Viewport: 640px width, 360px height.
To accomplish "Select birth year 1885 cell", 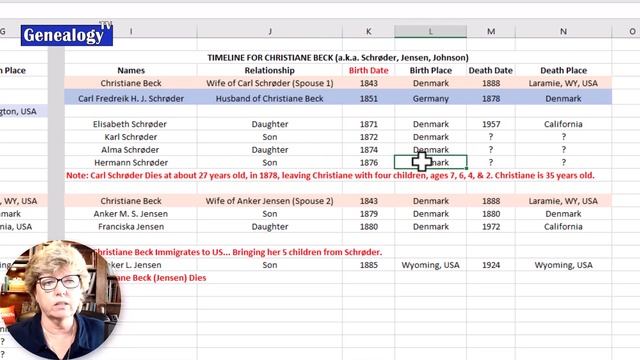I will tap(368, 265).
